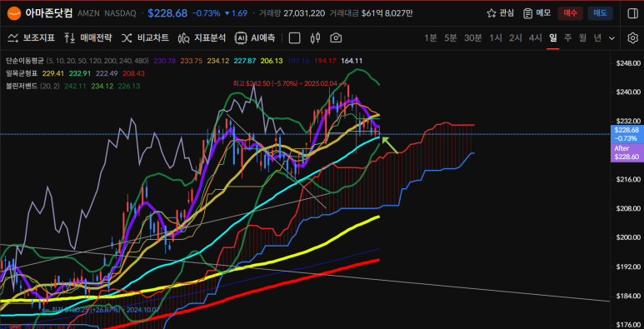Switch to 1분 timeframe

click(431, 38)
